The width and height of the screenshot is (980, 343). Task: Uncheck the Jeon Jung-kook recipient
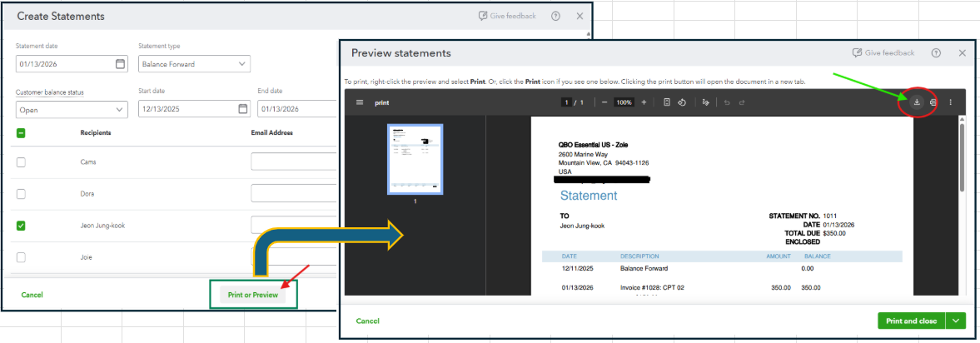(22, 226)
